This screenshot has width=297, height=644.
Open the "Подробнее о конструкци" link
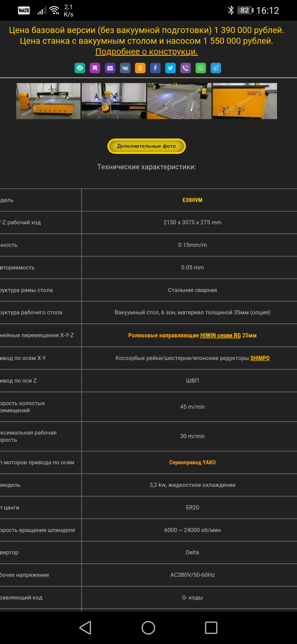coord(147,52)
